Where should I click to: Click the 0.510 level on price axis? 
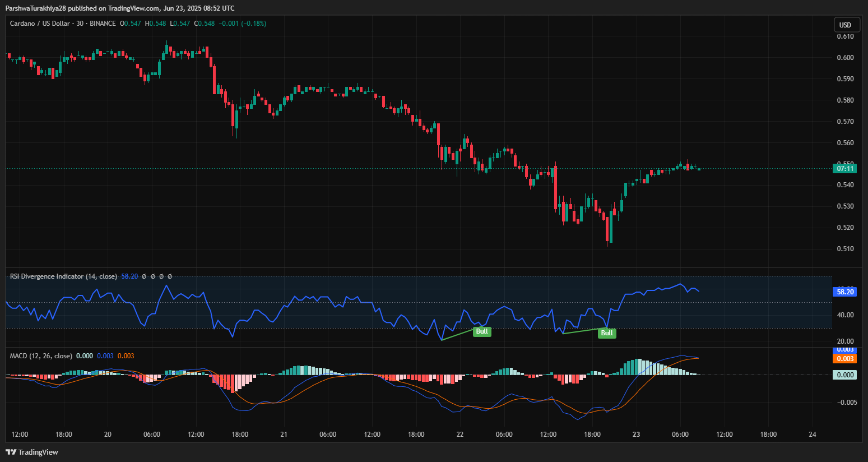tap(845, 249)
